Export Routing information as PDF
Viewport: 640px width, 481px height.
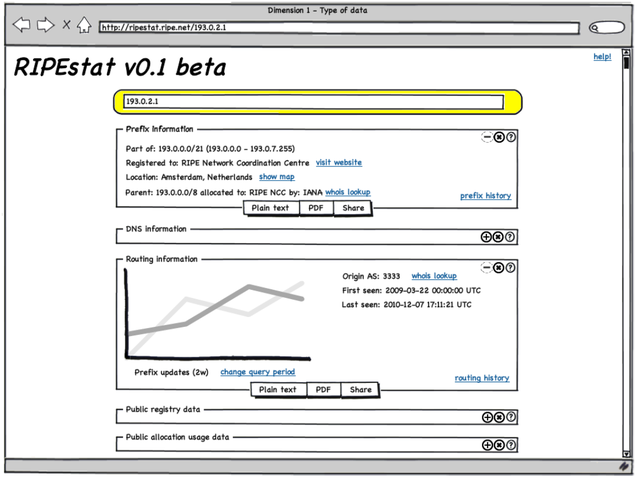[323, 390]
